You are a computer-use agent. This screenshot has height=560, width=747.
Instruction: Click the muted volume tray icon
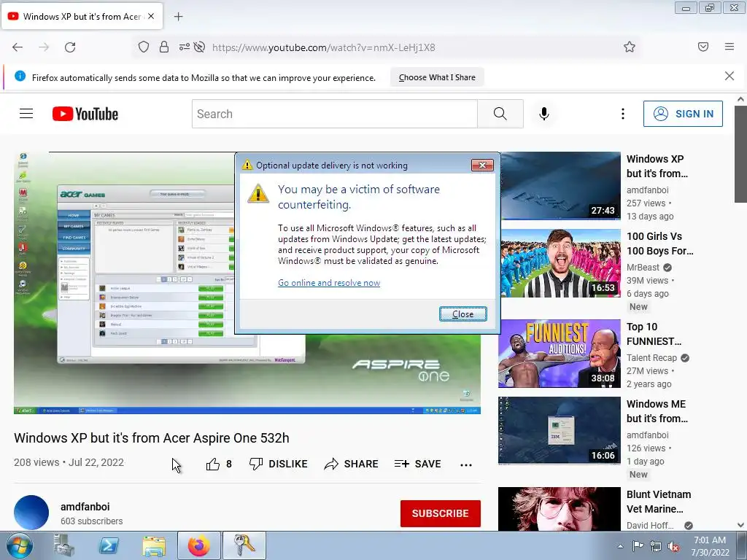click(x=673, y=546)
